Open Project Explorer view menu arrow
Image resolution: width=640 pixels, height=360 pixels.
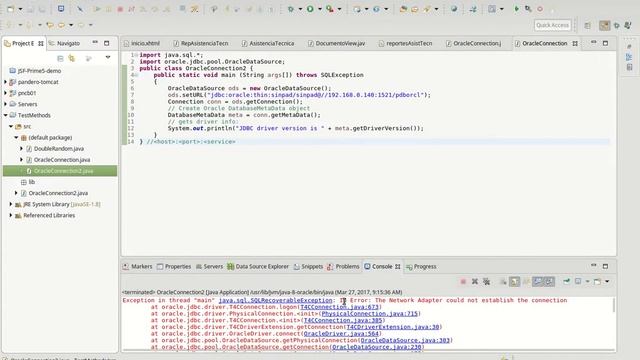108,58
